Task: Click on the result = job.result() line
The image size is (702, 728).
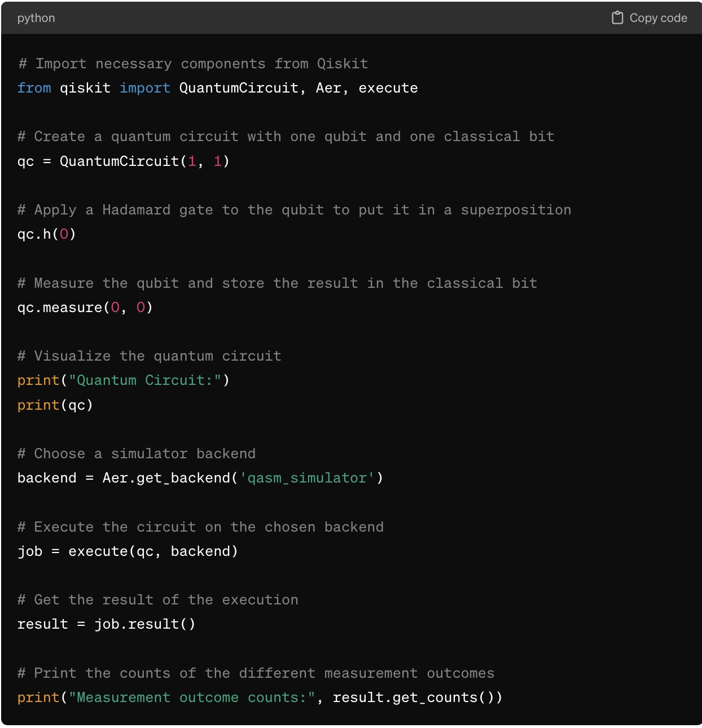Action: click(x=106, y=624)
